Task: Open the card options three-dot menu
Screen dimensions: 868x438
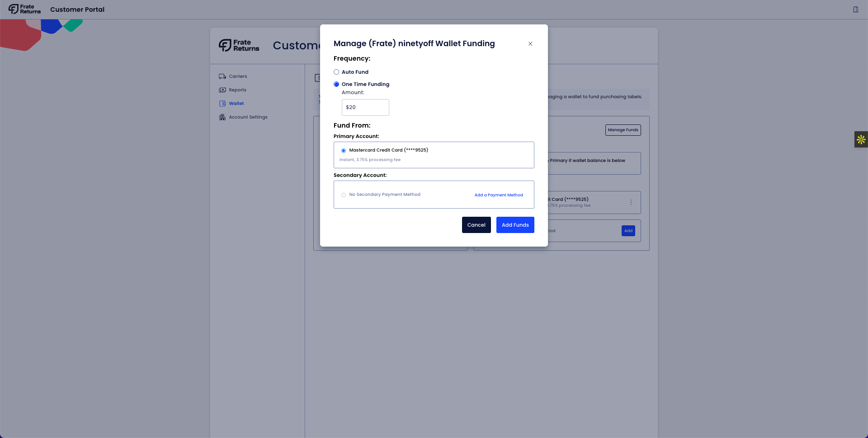Action: coord(631,202)
